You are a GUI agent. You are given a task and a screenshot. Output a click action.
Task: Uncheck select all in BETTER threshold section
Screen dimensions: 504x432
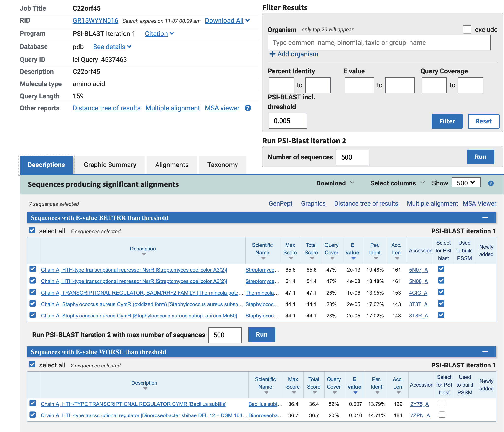pyautogui.click(x=32, y=230)
